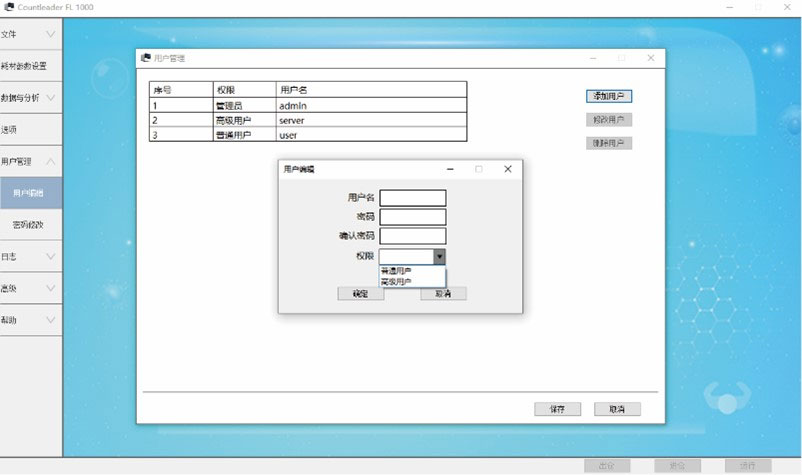Open 耗材参数设置 in the sidebar
The image size is (802, 475).
pos(30,66)
